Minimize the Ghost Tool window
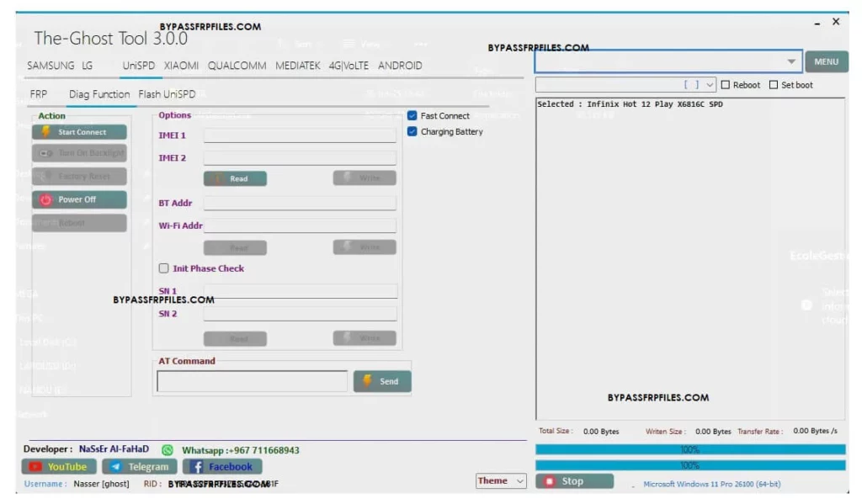The image size is (862, 504). 817,23
